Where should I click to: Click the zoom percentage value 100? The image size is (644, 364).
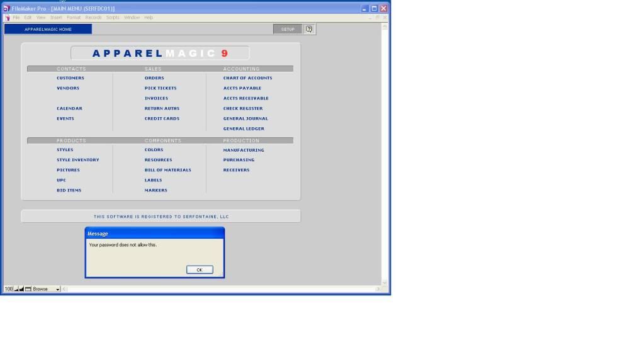point(8,289)
